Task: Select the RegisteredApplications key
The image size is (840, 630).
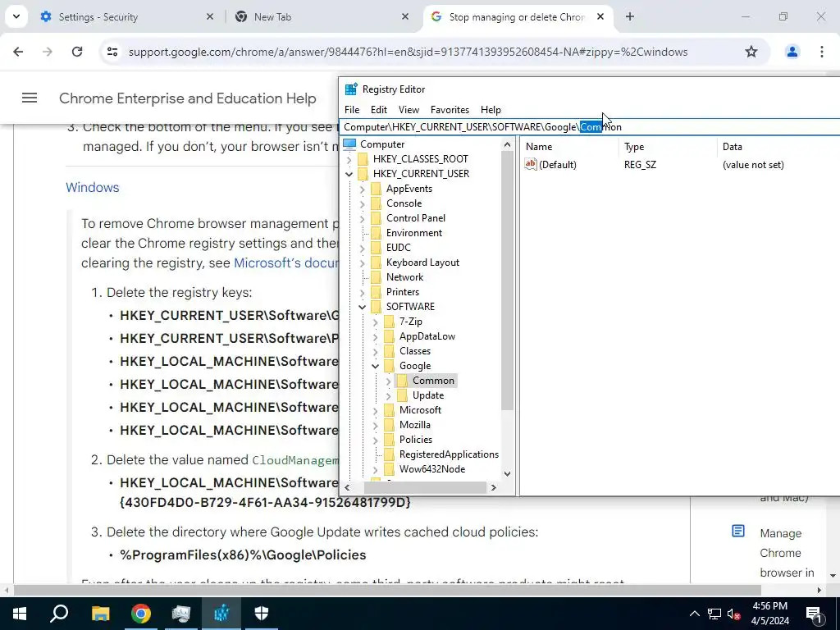Action: (x=449, y=454)
